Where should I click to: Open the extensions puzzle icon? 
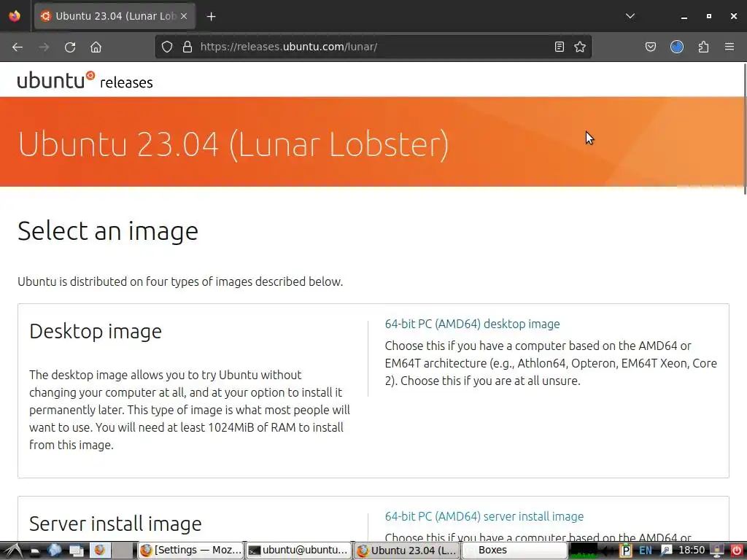pyautogui.click(x=703, y=47)
